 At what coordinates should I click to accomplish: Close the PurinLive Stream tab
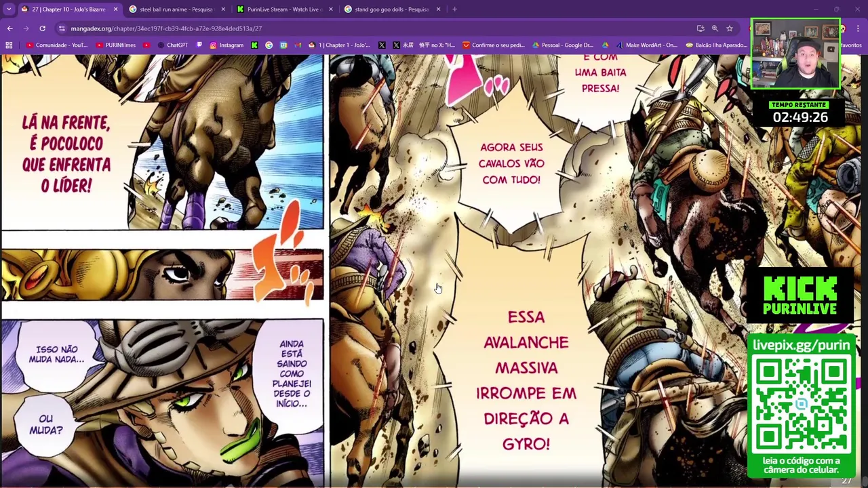pyautogui.click(x=331, y=9)
